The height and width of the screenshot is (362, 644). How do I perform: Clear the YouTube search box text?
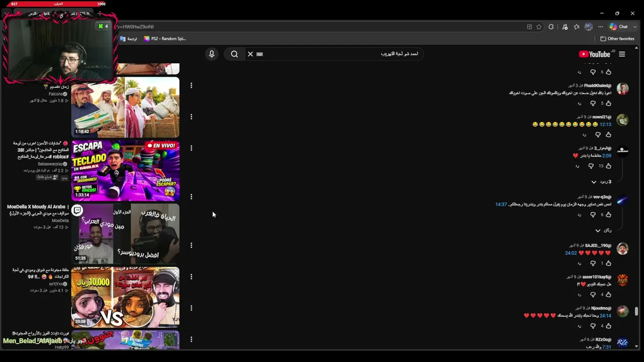pos(250,54)
